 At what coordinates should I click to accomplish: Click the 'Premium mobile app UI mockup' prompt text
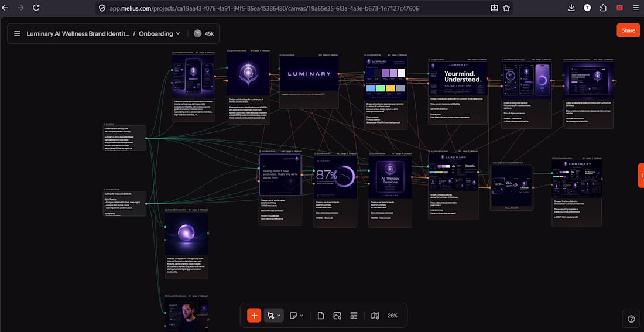pyautogui.click(x=193, y=109)
